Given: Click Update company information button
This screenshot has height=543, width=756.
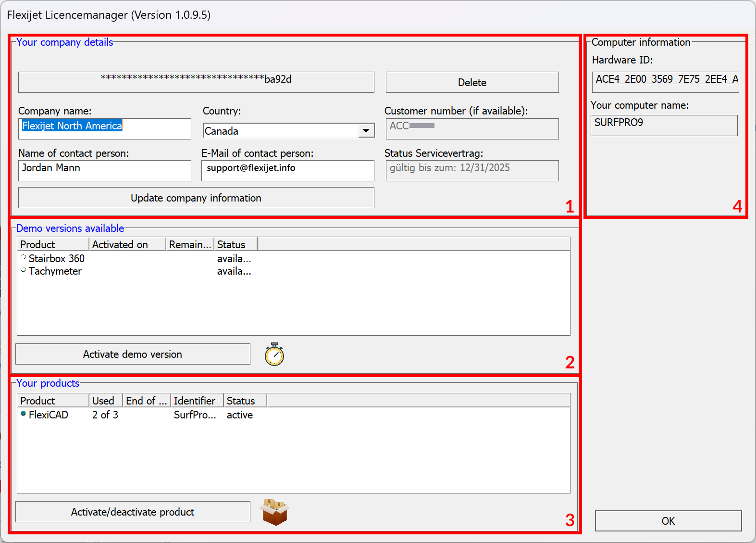Looking at the screenshot, I should click(196, 198).
